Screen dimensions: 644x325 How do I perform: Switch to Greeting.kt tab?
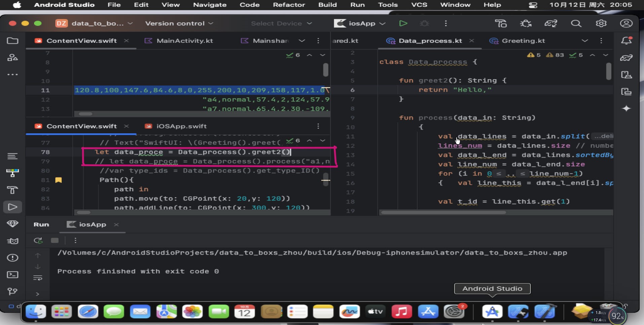[x=517, y=41]
